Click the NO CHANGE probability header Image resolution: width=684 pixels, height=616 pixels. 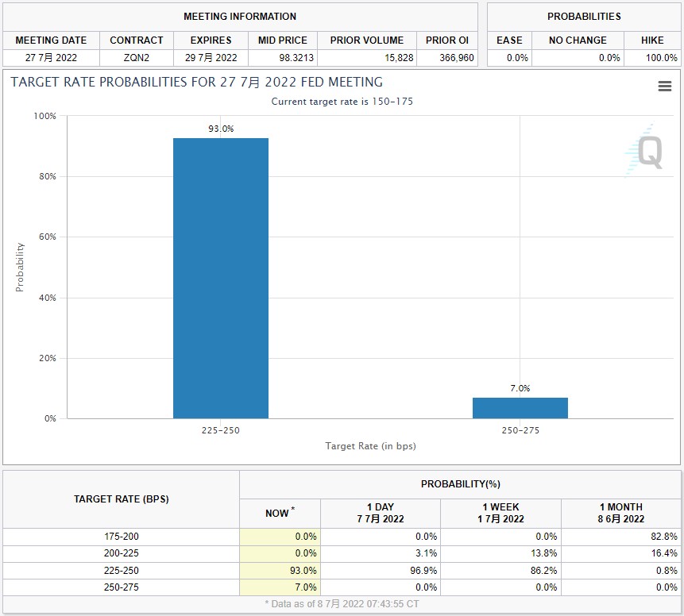[578, 40]
